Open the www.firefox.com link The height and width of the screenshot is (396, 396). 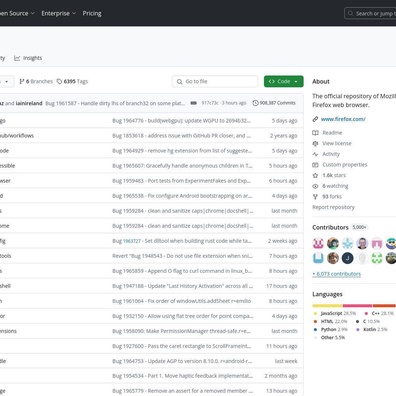pos(343,119)
